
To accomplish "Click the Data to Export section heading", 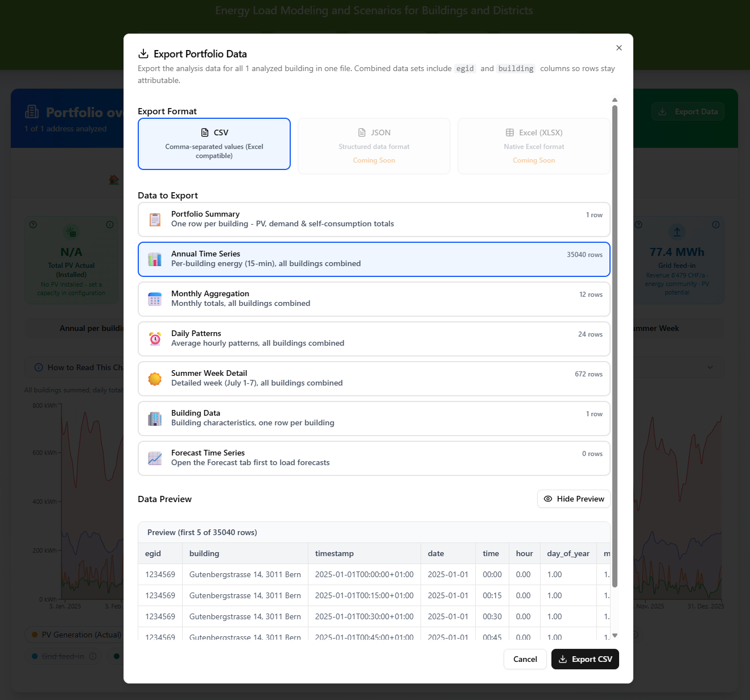I will 168,196.
